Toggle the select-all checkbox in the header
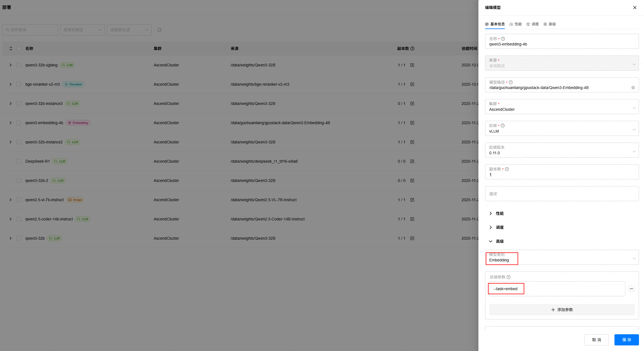 pyautogui.click(x=19, y=49)
